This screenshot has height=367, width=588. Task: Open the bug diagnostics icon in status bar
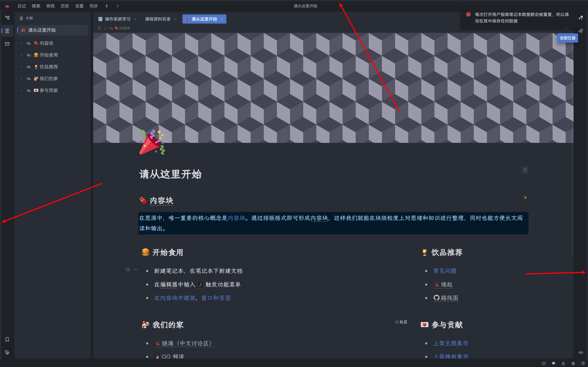click(573, 363)
